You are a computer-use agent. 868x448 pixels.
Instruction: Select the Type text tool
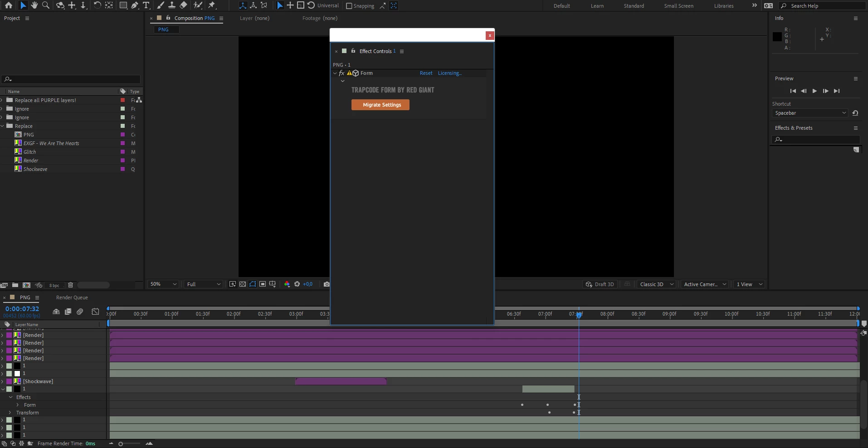pos(146,5)
